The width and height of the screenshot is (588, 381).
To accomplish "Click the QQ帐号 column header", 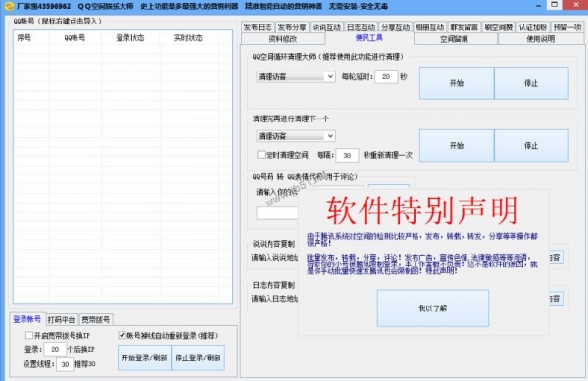I will pos(74,38).
